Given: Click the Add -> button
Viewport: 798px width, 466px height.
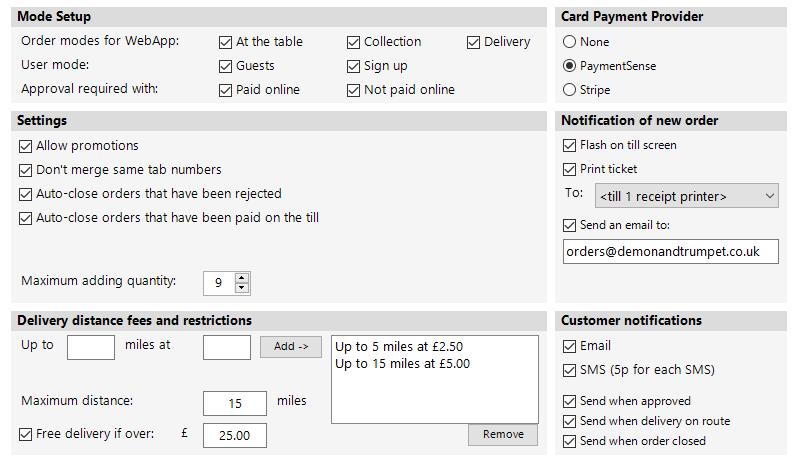Looking at the screenshot, I should (291, 347).
